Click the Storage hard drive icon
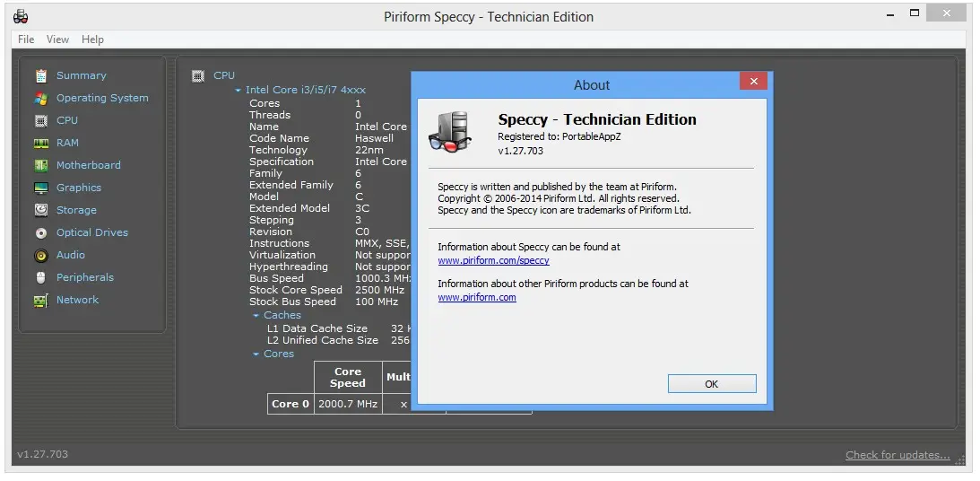The image size is (980, 481). 41,210
